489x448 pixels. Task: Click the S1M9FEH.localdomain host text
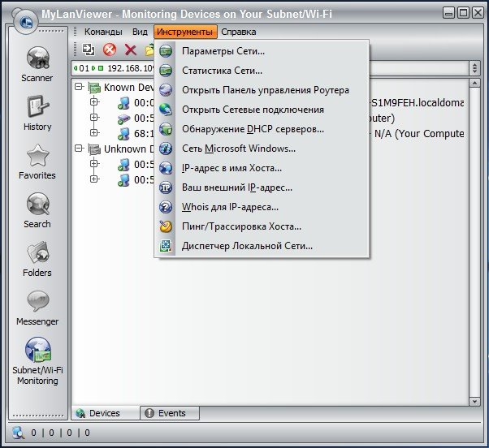pyautogui.click(x=417, y=103)
